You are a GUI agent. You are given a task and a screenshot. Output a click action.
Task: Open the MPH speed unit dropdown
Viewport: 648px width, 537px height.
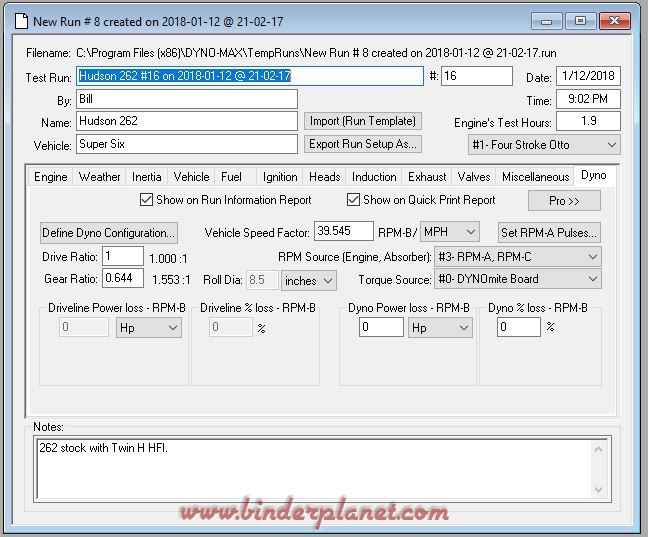[x=450, y=232]
